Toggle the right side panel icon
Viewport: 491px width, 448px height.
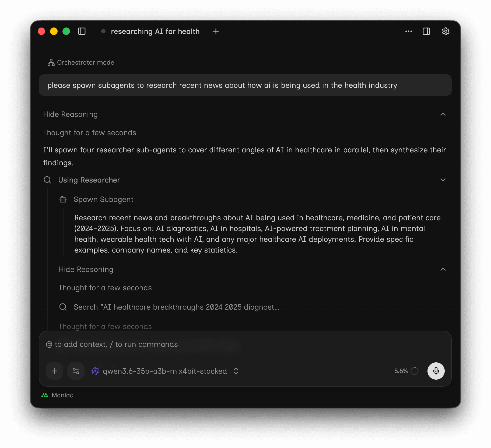coord(426,31)
